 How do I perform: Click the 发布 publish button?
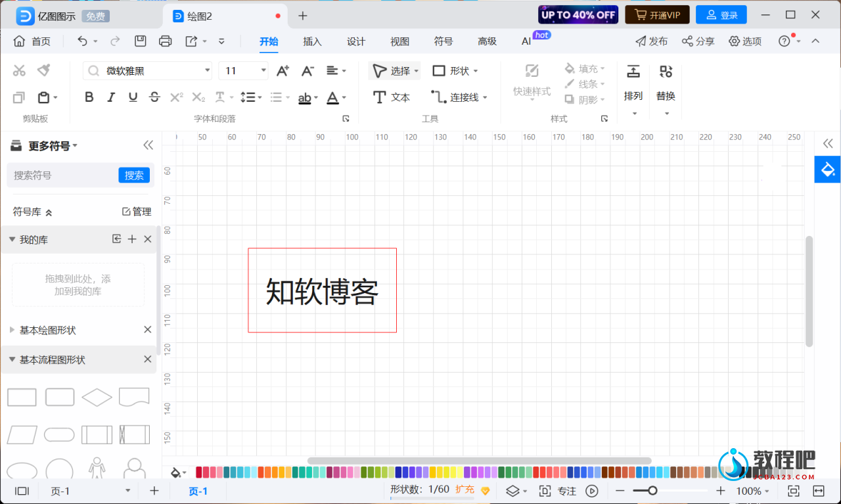point(651,41)
